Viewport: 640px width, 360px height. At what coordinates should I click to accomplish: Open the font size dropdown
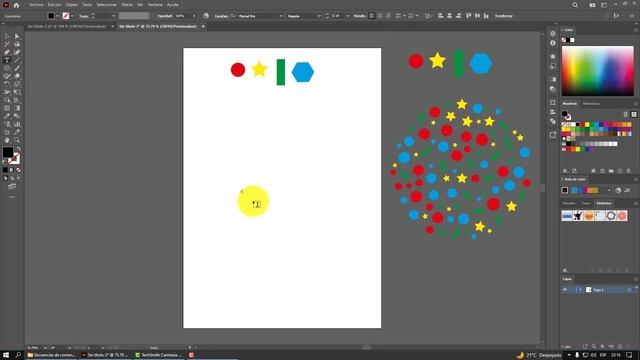[348, 16]
